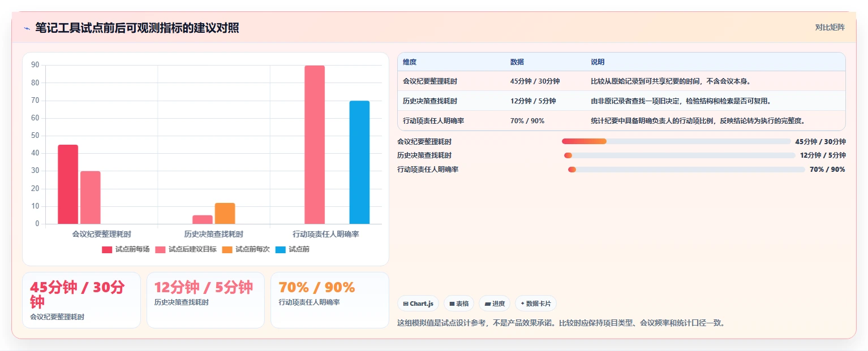Click the 数据 table column header

tap(517, 62)
